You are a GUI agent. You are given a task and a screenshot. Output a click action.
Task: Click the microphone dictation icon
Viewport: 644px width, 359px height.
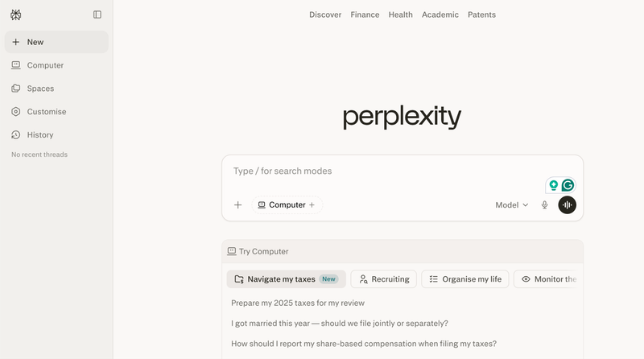pyautogui.click(x=545, y=205)
